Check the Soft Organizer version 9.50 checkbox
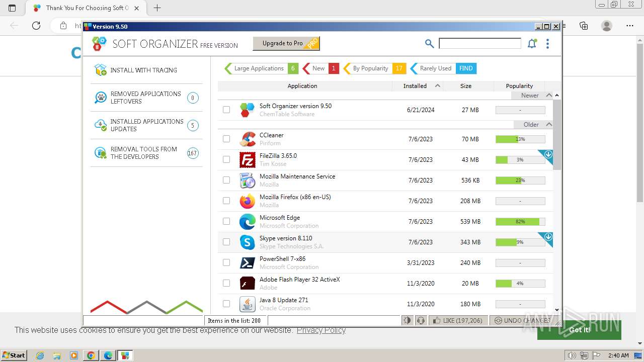644x362 pixels. [x=226, y=110]
